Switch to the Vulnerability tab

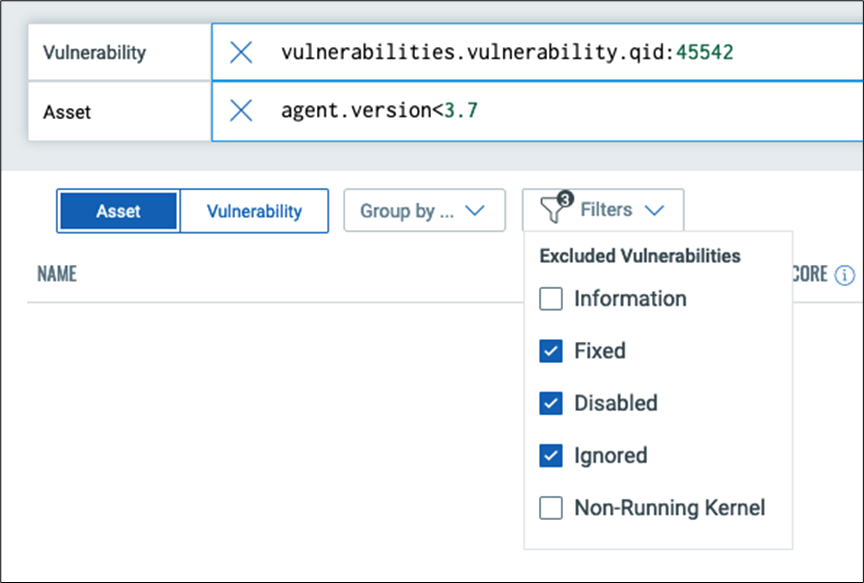pos(256,210)
